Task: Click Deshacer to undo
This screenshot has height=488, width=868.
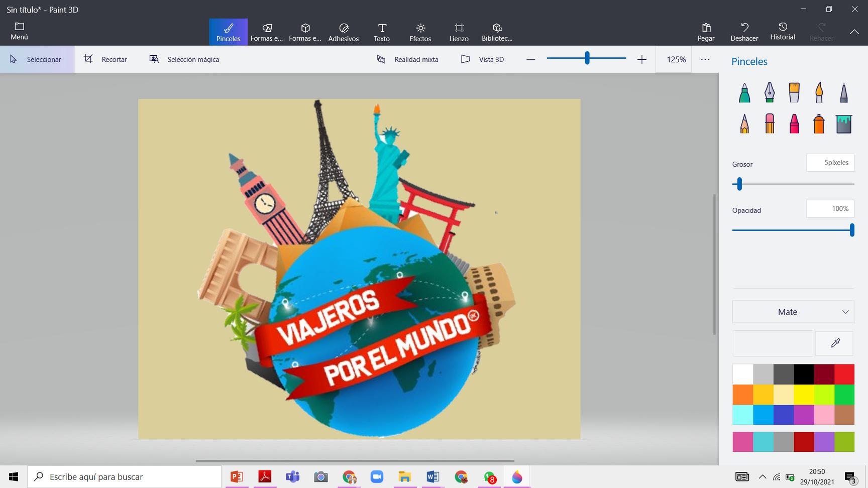Action: [x=744, y=32]
